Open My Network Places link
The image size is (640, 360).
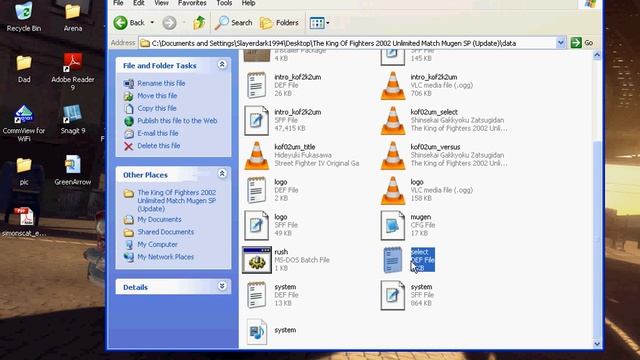pyautogui.click(x=166, y=257)
